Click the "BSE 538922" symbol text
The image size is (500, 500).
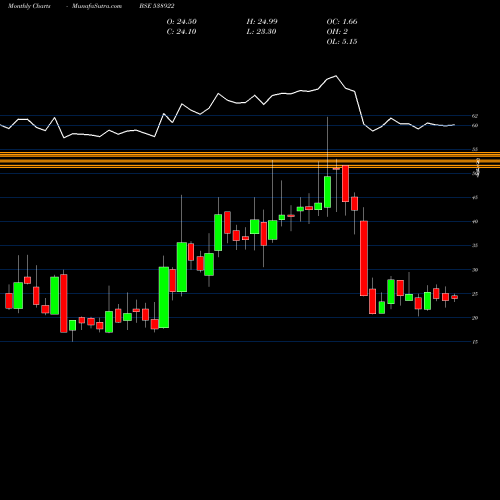coord(157,6)
